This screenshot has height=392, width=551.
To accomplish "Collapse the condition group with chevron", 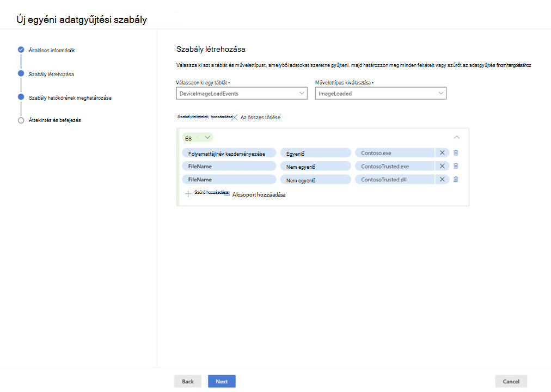I will coord(457,137).
